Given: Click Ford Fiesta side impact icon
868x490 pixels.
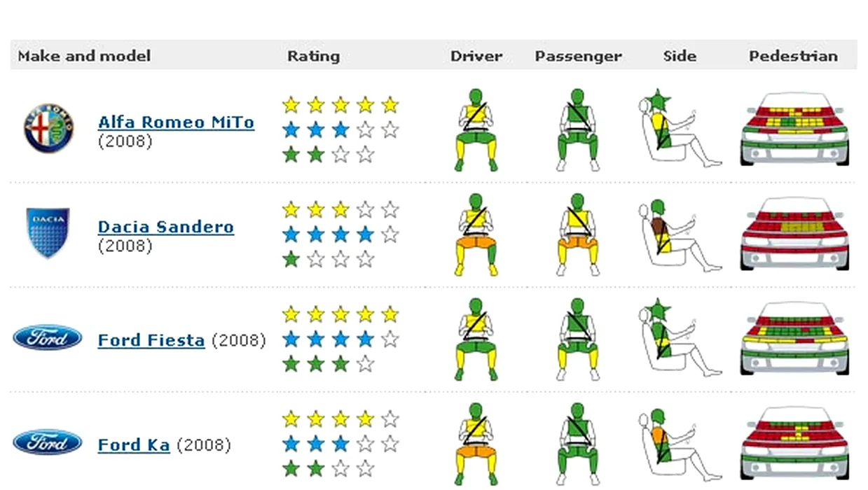Looking at the screenshot, I should point(679,339).
